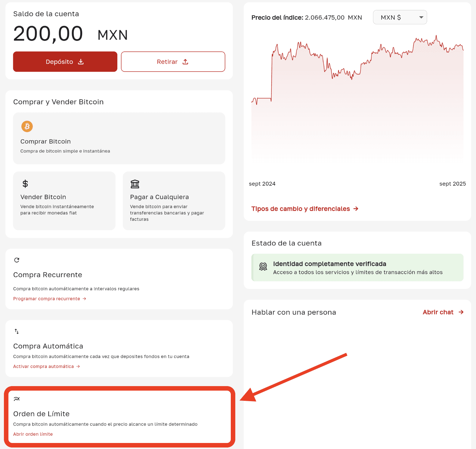Click the arrow next to Abrir chat
This screenshot has width=476, height=449.
click(461, 312)
